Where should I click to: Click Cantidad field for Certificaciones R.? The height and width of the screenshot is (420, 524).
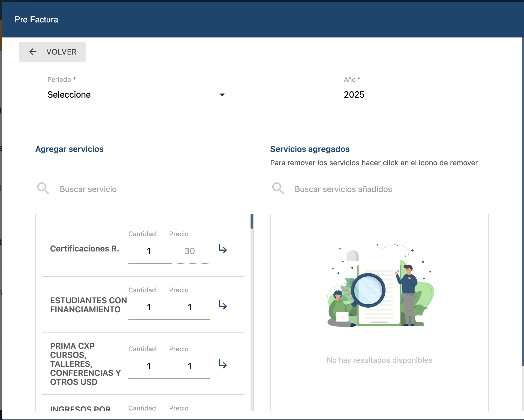pos(149,251)
